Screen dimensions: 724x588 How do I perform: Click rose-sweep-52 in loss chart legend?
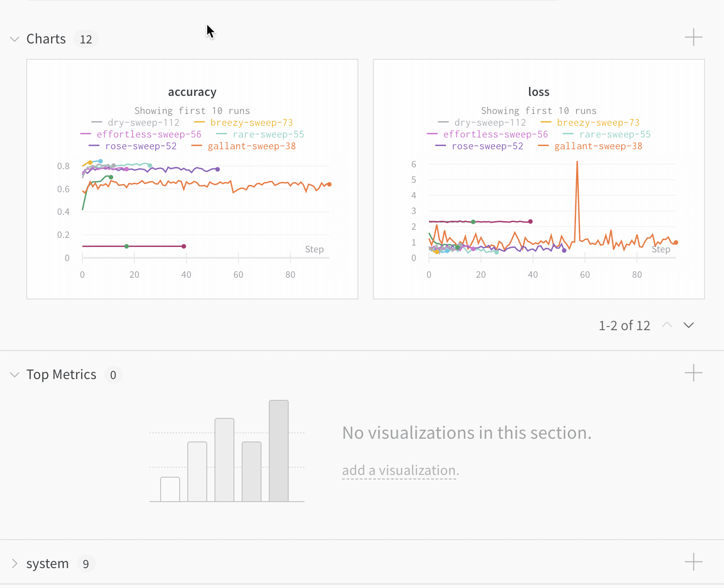(x=487, y=146)
